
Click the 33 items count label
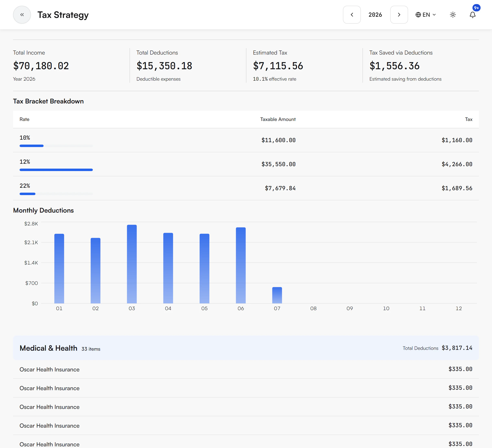91,349
